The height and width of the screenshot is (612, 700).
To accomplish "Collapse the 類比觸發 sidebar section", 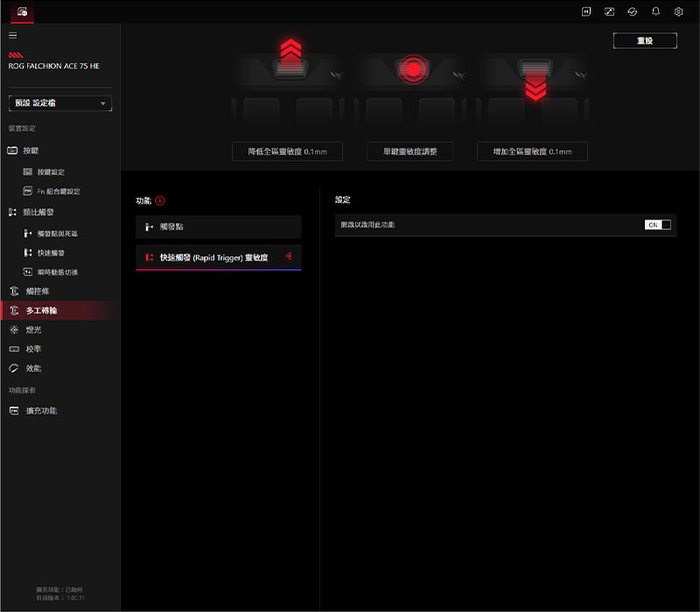I will pos(36,212).
